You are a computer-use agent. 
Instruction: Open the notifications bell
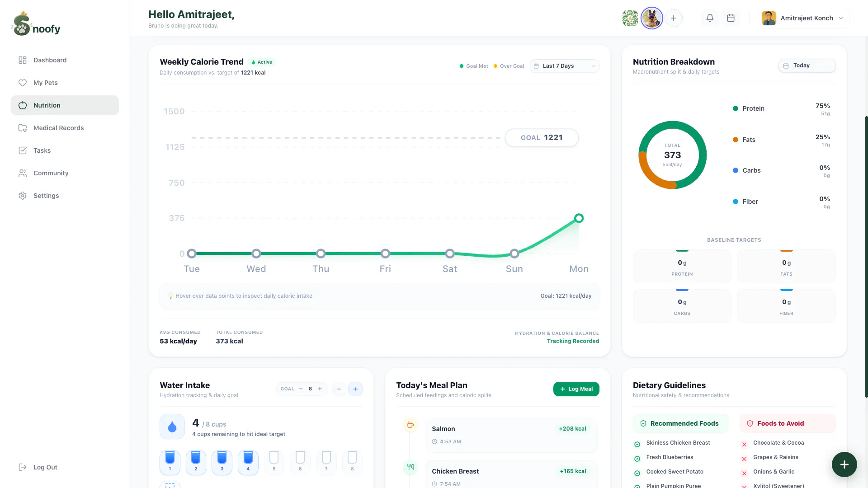710,18
